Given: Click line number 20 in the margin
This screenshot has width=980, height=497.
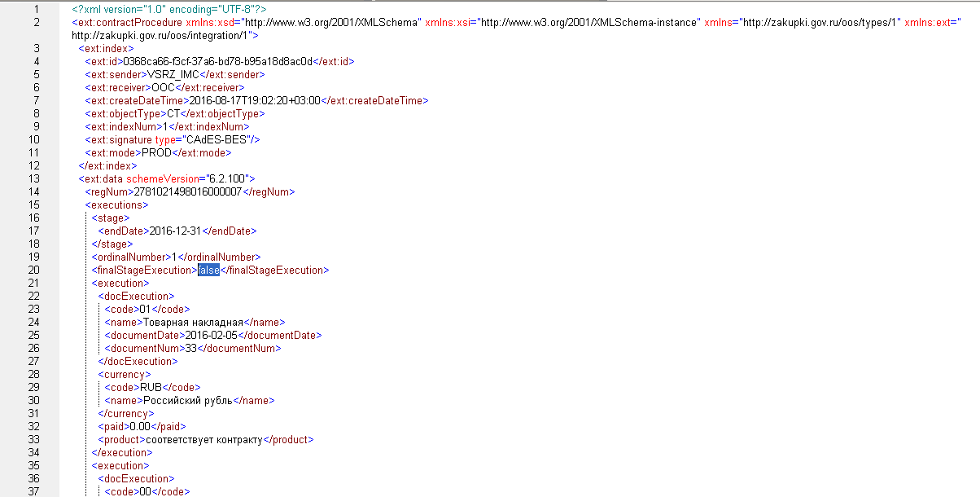Looking at the screenshot, I should [x=34, y=270].
